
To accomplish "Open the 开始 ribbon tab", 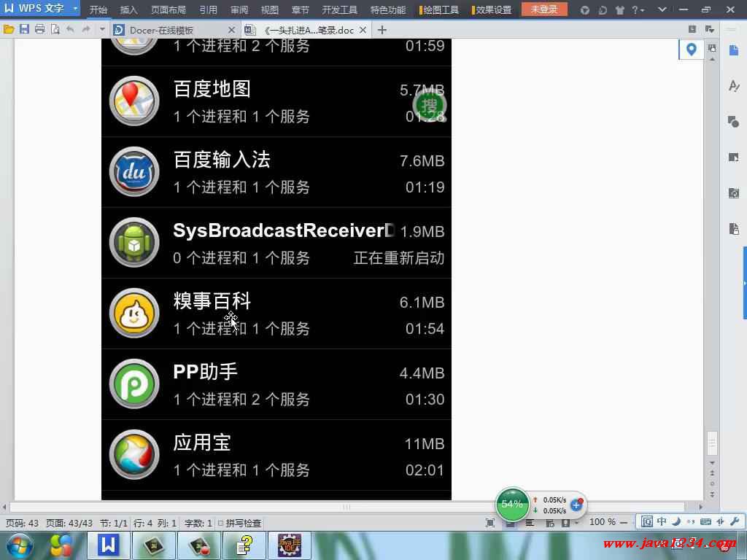I will (x=98, y=9).
